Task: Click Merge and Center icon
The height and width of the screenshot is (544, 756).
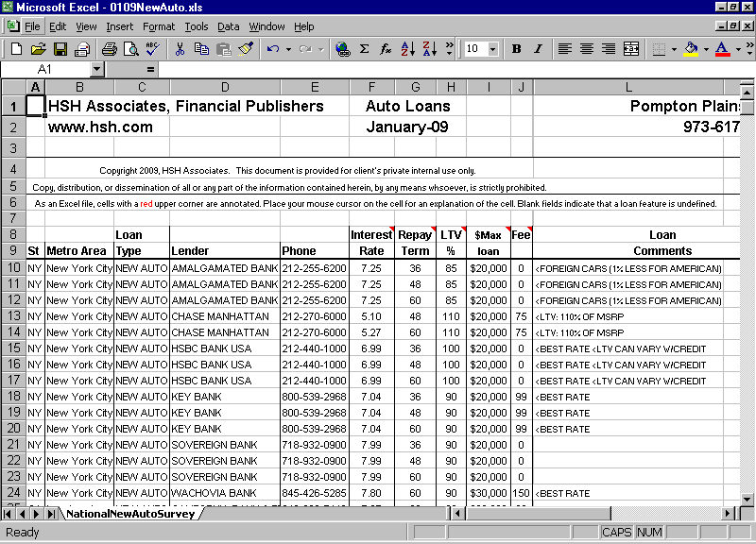Action: coord(631,49)
